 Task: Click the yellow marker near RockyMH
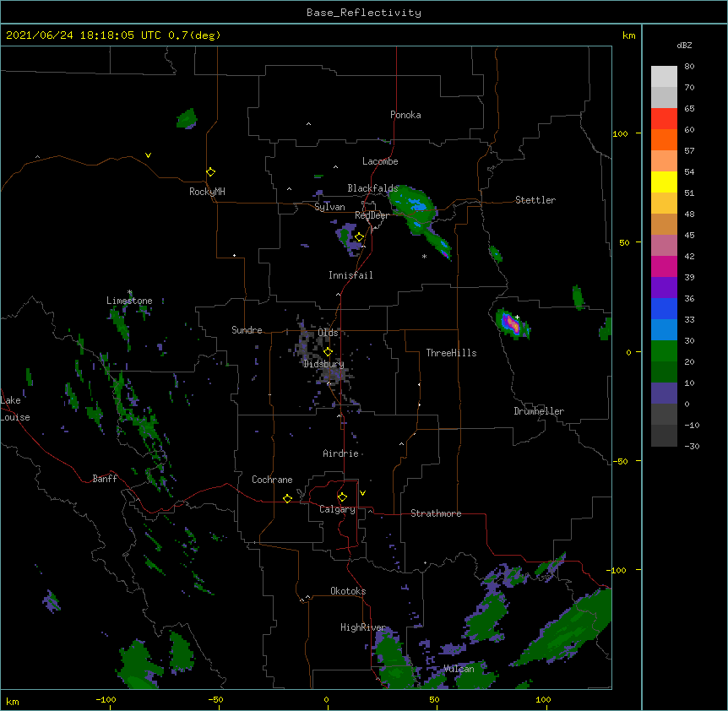210,172
